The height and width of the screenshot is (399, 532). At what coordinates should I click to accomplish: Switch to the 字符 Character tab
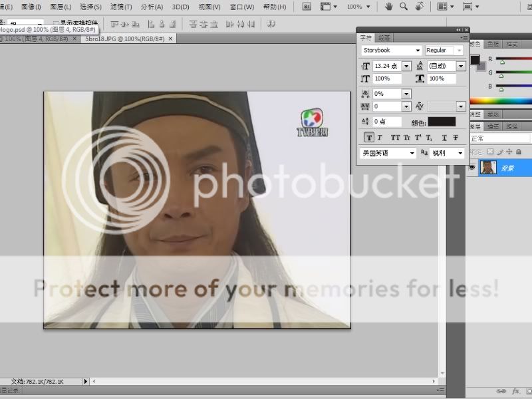coord(366,38)
